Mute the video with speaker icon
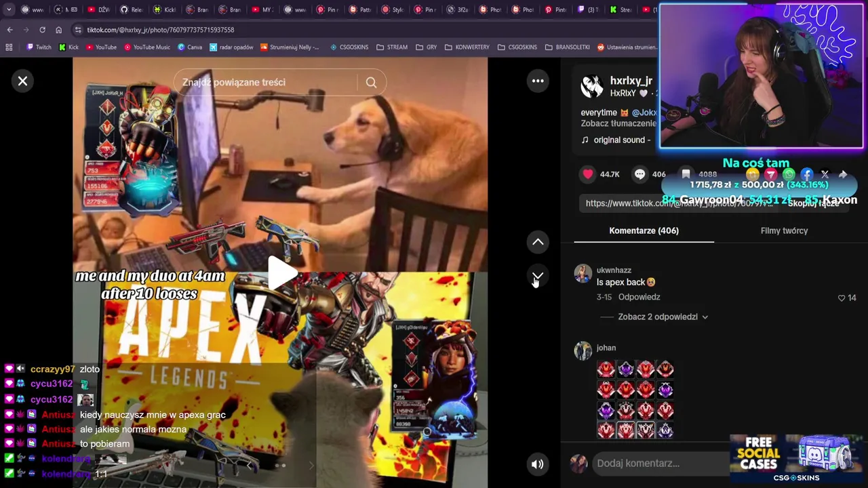This screenshot has width=868, height=488. tap(538, 464)
